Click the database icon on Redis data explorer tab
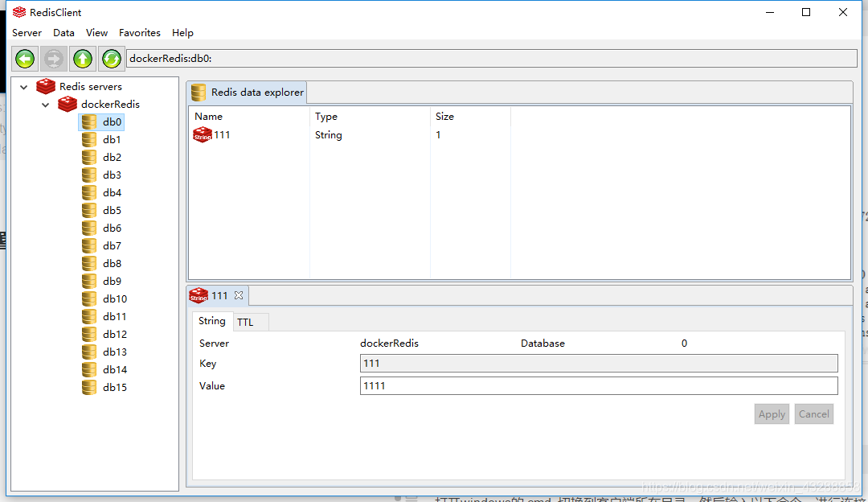868x502 pixels. pos(199,93)
